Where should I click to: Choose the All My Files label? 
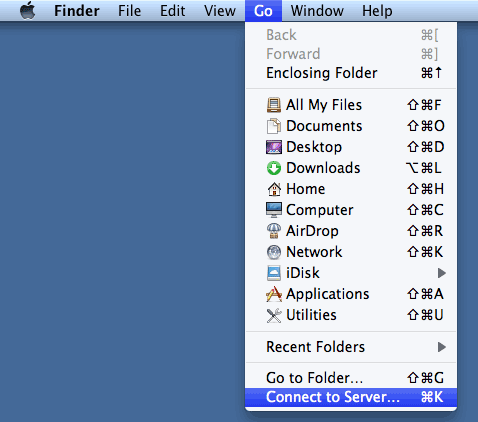[324, 105]
